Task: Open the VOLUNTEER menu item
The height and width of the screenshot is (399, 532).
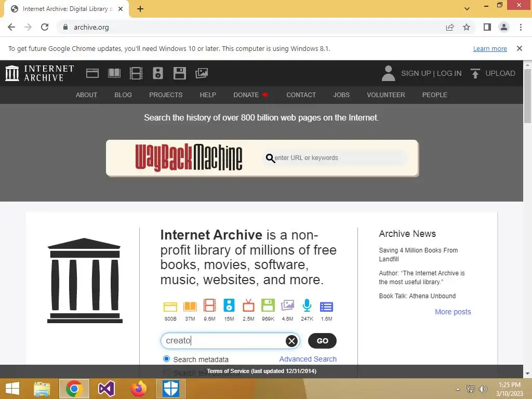Action: coord(386,95)
